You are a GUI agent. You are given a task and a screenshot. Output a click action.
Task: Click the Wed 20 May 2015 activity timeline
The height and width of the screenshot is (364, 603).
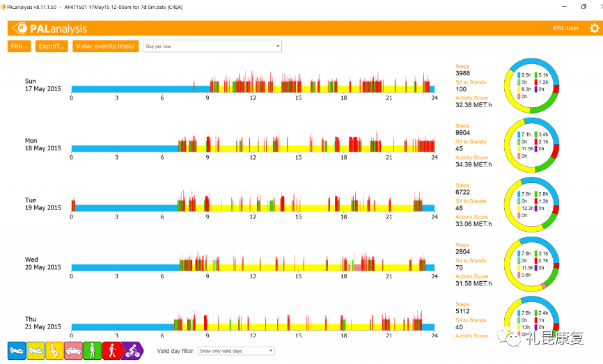253,260
